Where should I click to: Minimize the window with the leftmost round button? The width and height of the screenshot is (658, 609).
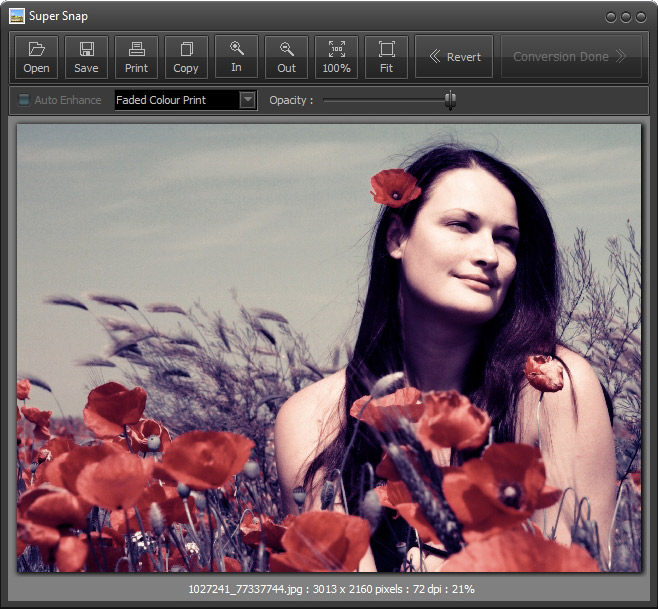(x=611, y=17)
